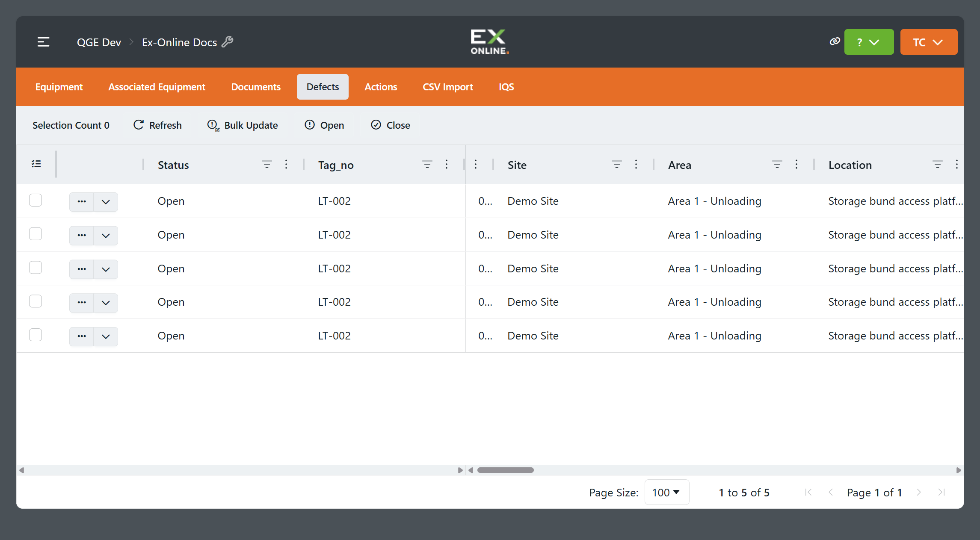Open the Status column filter icon
The image size is (980, 540).
[266, 164]
